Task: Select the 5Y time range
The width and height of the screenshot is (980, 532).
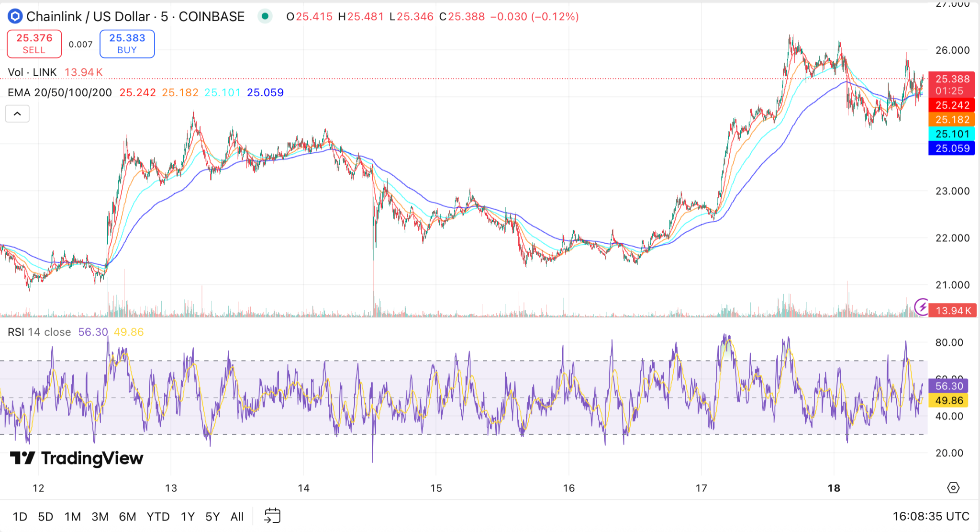Action: coord(212,517)
